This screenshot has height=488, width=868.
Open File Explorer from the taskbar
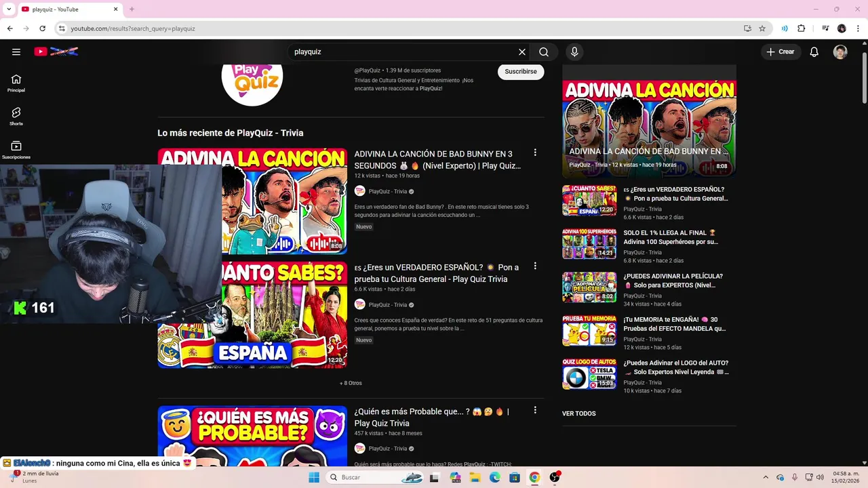tap(475, 477)
